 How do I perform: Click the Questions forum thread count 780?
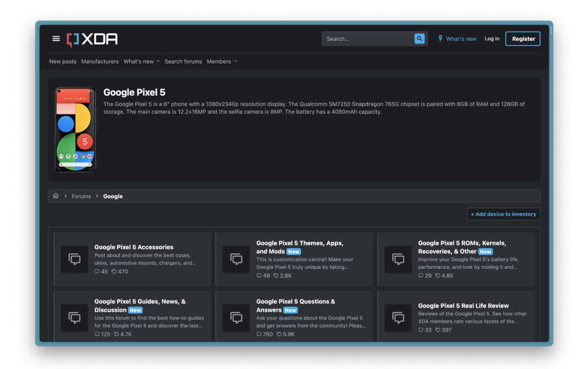pyautogui.click(x=265, y=334)
